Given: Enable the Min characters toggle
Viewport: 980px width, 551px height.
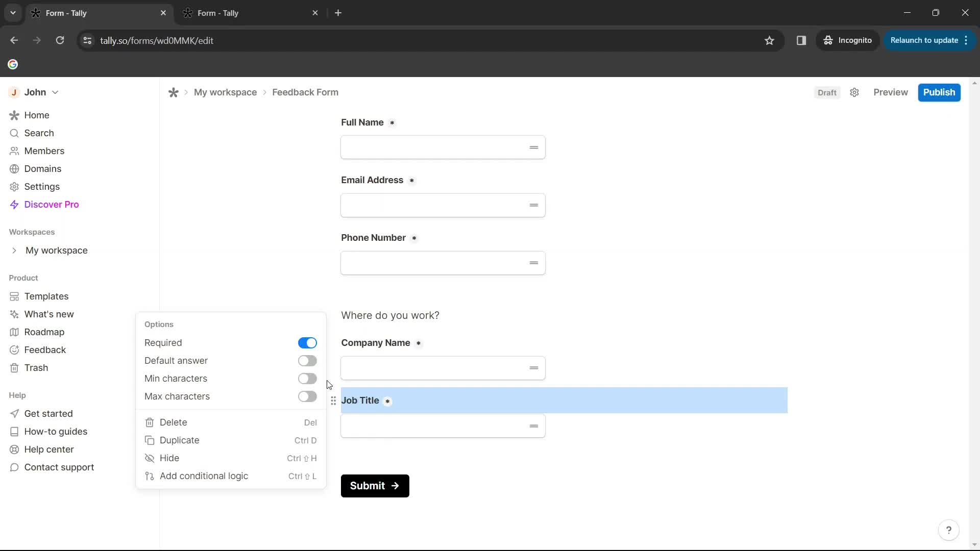Looking at the screenshot, I should click(307, 379).
